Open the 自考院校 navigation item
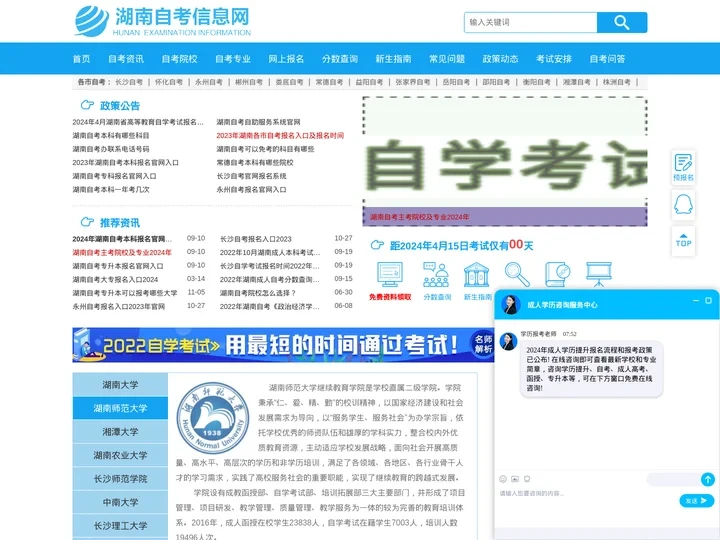The width and height of the screenshot is (720, 540). (180, 59)
